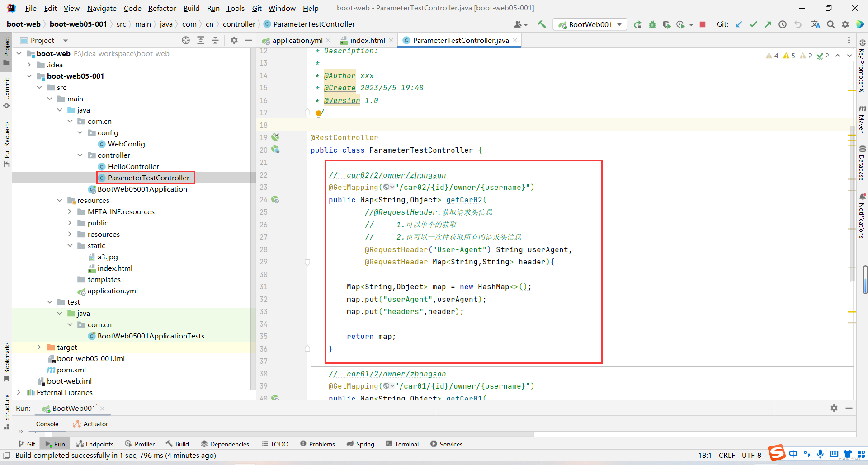Image resolution: width=868 pixels, height=465 pixels.
Task: Expand External Libraries node
Action: (x=19, y=392)
